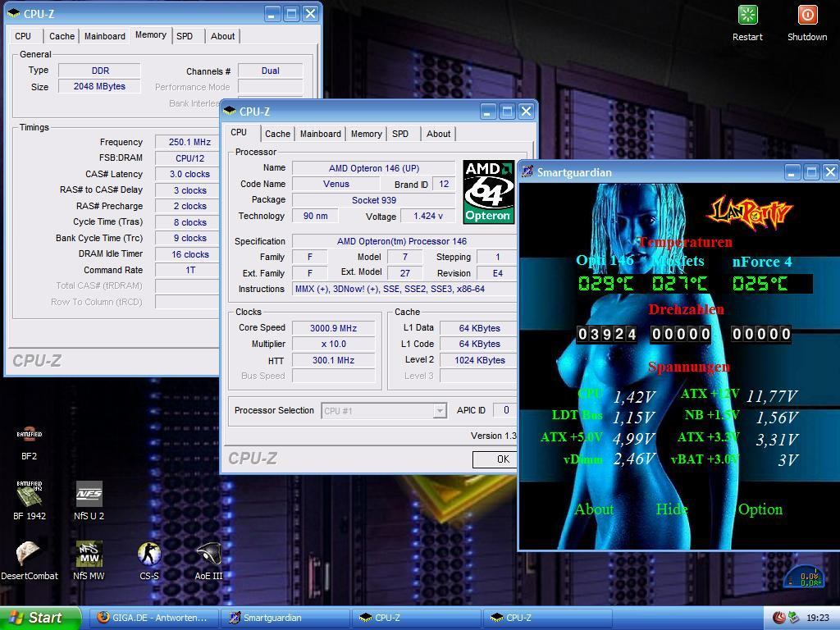Click the Technology value 90 nm
840x630 pixels.
tap(316, 216)
